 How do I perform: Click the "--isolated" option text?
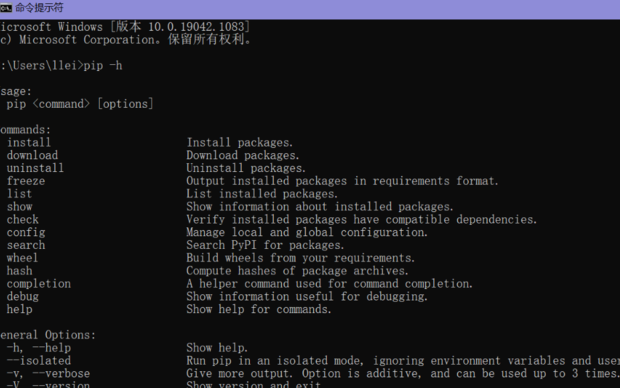tap(39, 361)
